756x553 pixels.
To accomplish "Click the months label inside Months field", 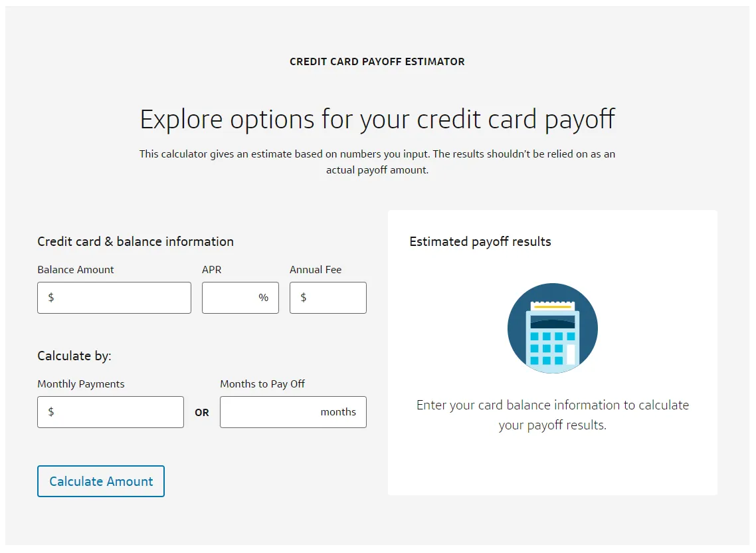I will click(x=339, y=411).
